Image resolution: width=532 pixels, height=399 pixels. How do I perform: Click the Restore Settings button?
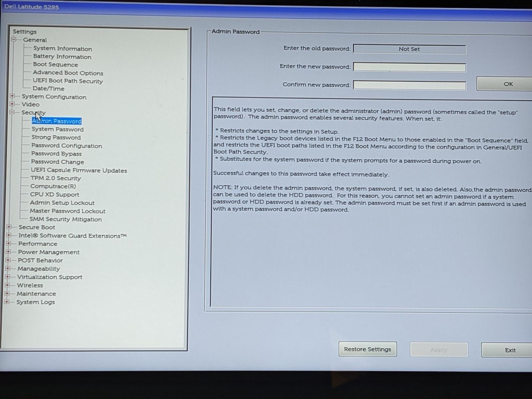pos(367,349)
